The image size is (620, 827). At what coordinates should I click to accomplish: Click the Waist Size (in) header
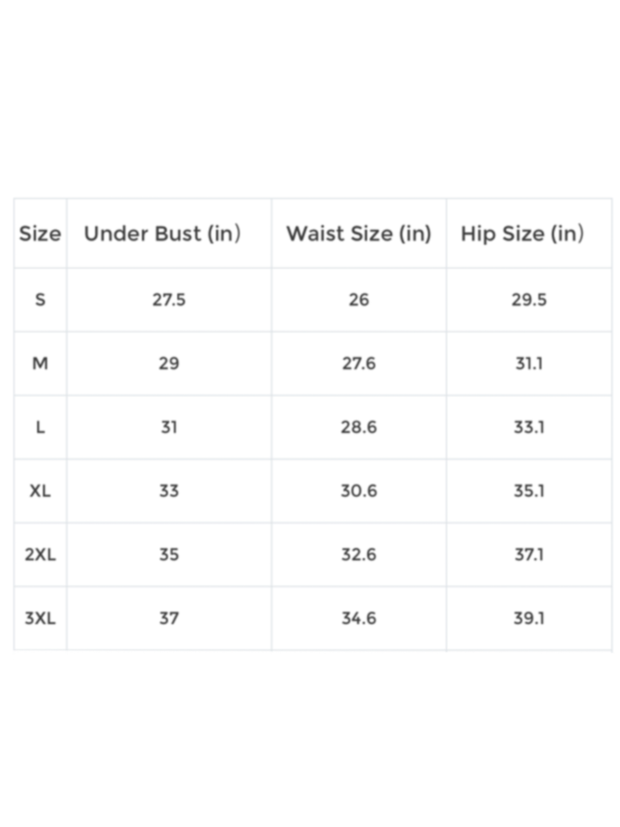[358, 234]
